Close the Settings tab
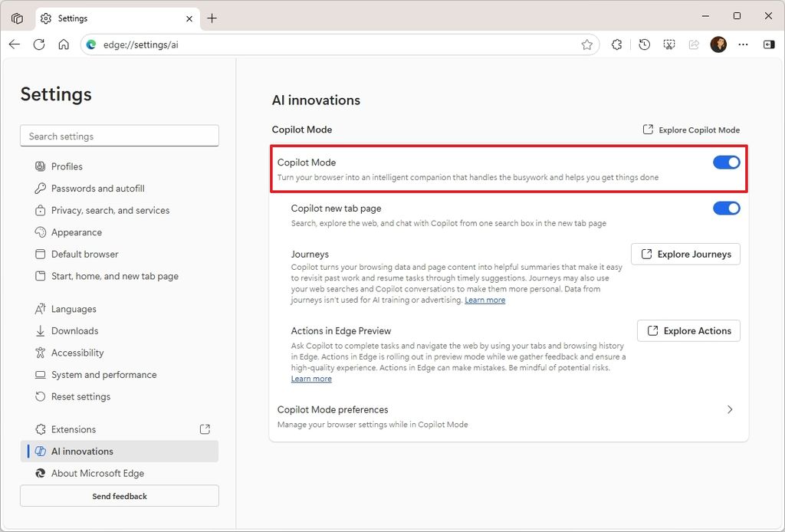 [189, 18]
